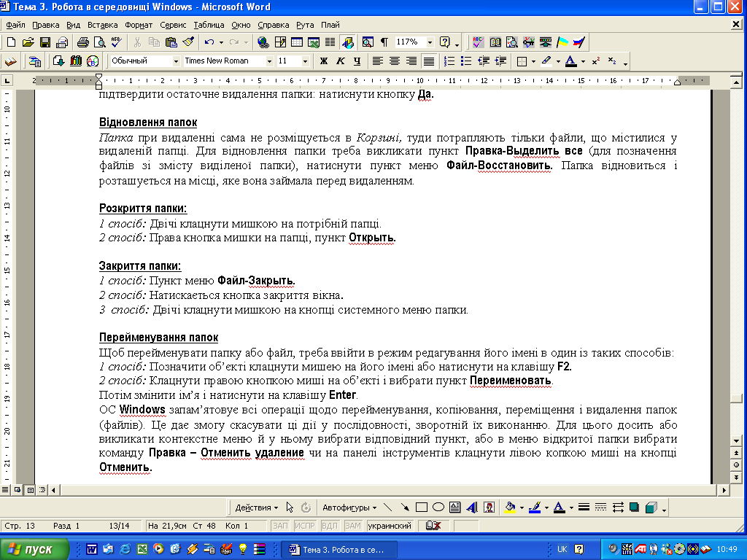Undo the last action
The height and width of the screenshot is (560, 747).
click(209, 42)
